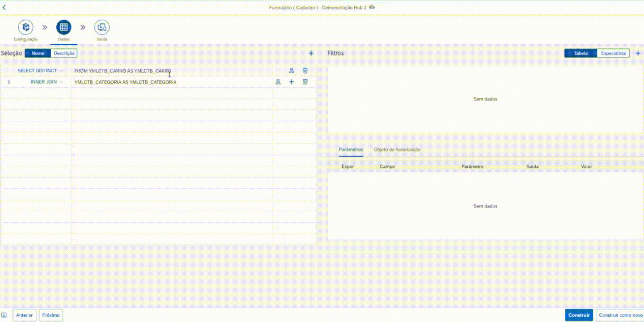Open relationship icon for the YMLCTB_CATEGORIA row
The height and width of the screenshot is (322, 644).
(278, 82)
